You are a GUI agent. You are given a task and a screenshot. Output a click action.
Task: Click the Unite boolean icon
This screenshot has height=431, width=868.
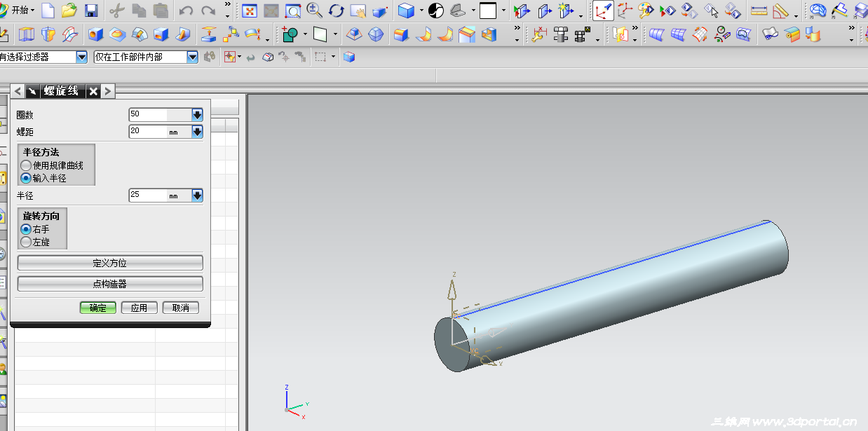coord(291,34)
